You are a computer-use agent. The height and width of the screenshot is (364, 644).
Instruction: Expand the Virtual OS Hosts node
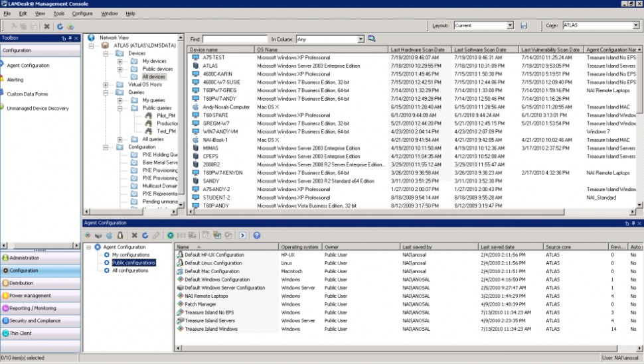(x=106, y=85)
